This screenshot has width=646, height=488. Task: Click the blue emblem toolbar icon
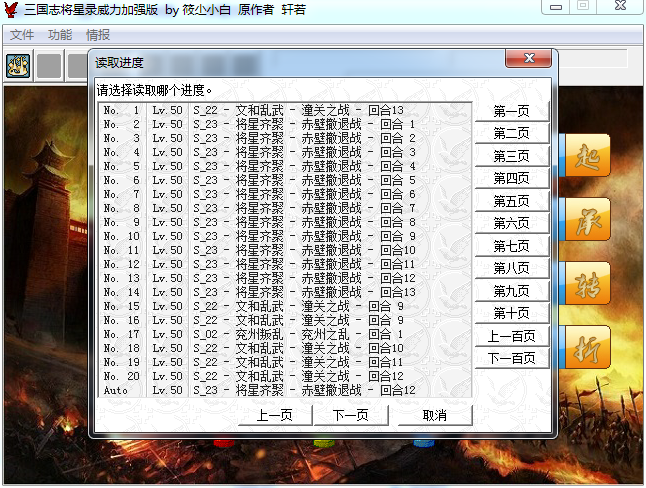coord(18,66)
